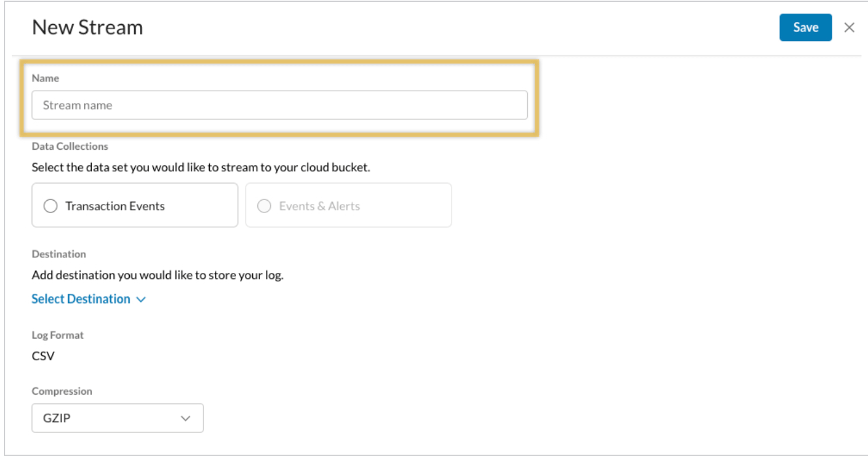Click the 'Select the data set' description

pyautogui.click(x=201, y=167)
